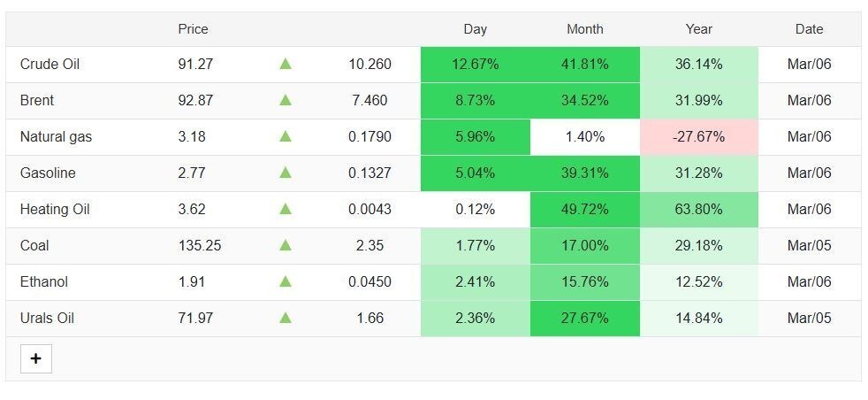Click the Year column header
868x400 pixels.
pos(698,29)
